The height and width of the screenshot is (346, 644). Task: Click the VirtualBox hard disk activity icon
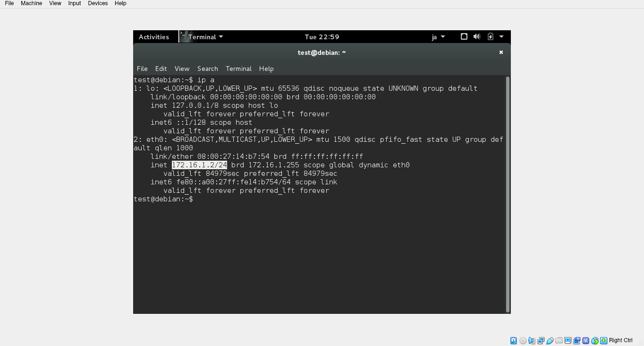[x=514, y=340]
